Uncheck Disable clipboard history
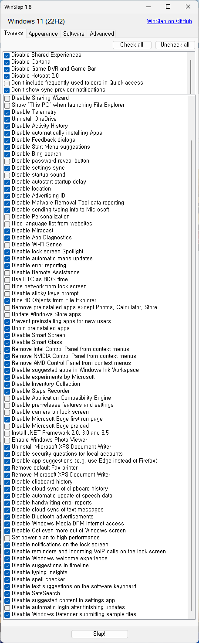Viewport: 199px width, 644px height. (7, 482)
